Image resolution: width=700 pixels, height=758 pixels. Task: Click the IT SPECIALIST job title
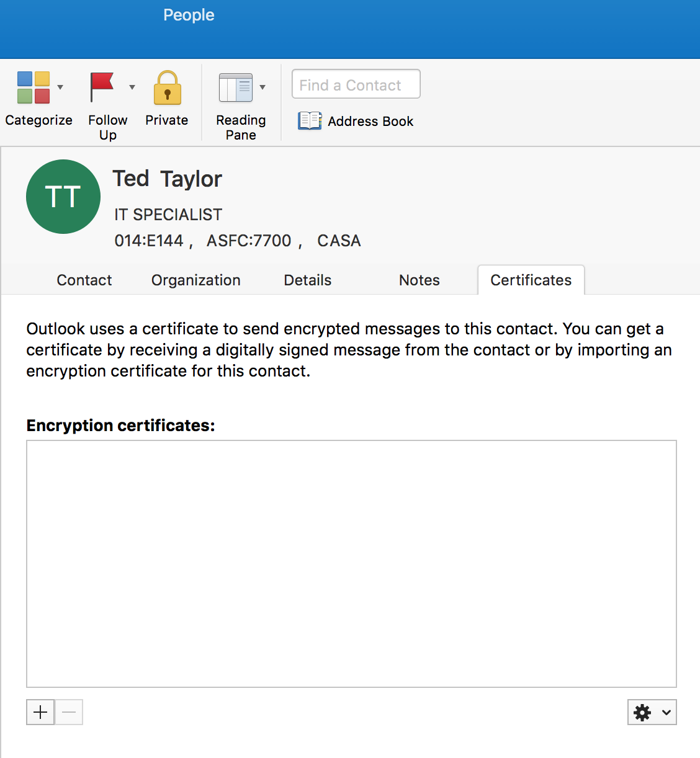[168, 215]
